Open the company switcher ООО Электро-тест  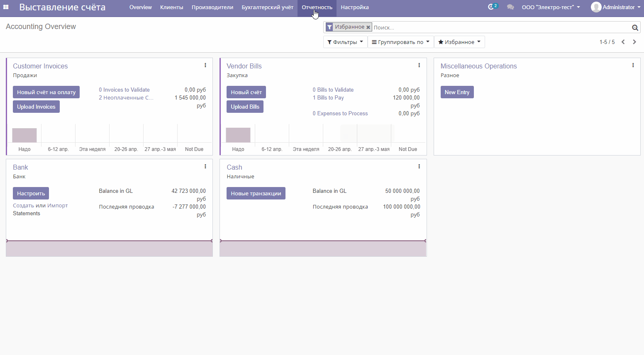pyautogui.click(x=551, y=7)
